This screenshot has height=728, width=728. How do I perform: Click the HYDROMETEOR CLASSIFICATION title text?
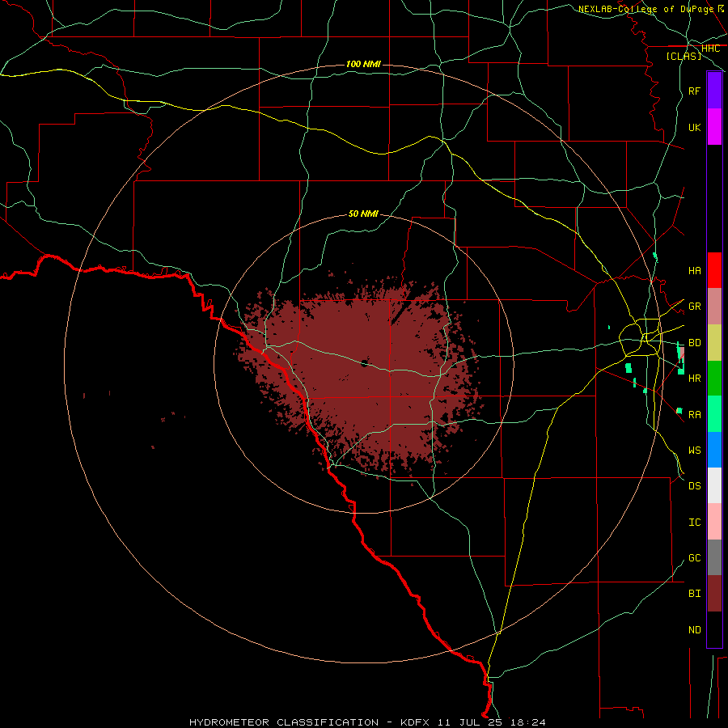[284, 722]
